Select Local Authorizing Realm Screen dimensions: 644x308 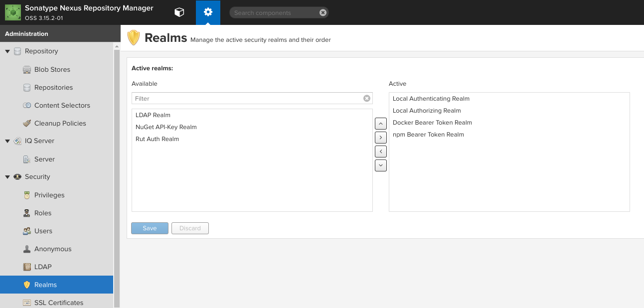509,111
